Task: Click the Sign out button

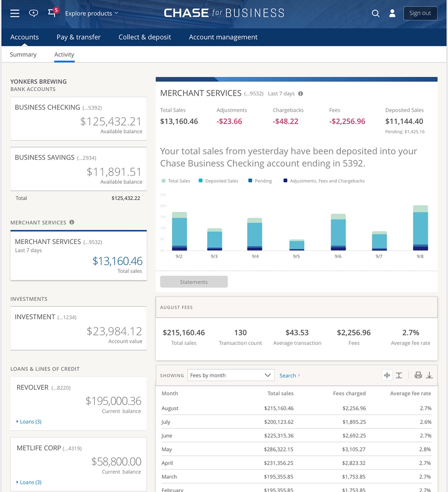Action: pyautogui.click(x=420, y=13)
